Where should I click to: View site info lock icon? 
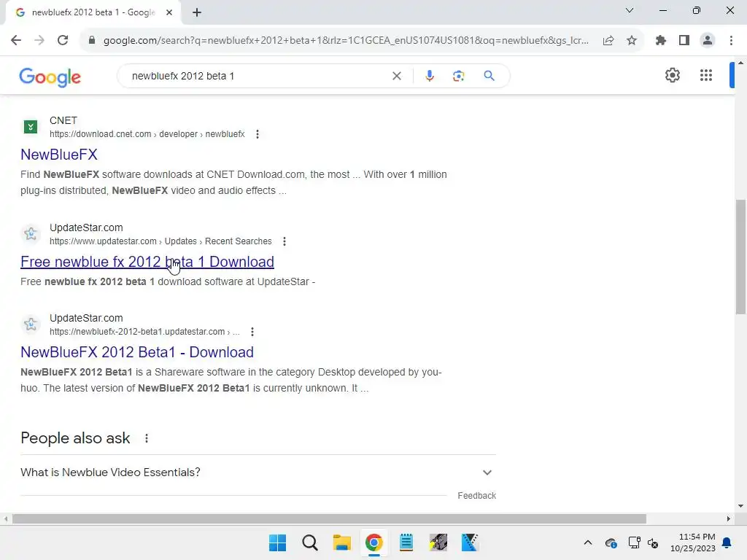[x=92, y=41]
